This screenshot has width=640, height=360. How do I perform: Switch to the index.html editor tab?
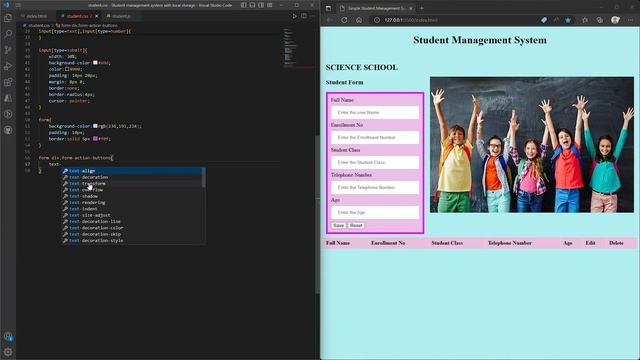pyautogui.click(x=36, y=16)
